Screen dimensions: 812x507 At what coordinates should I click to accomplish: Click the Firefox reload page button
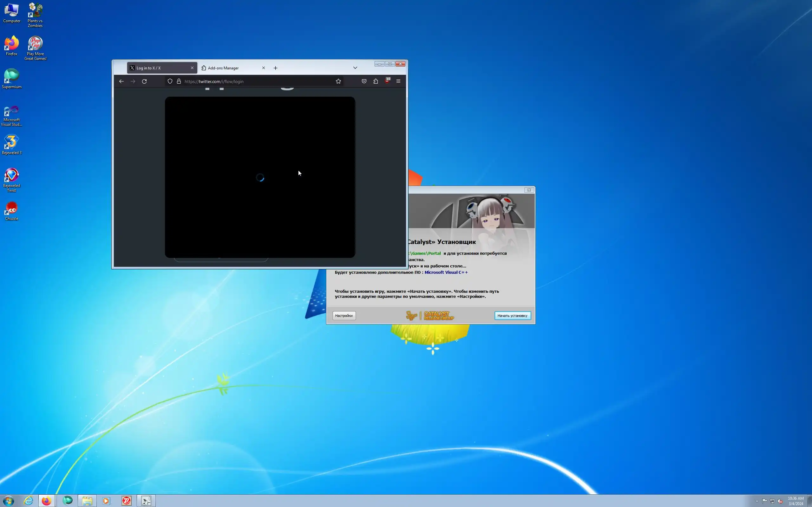coord(144,81)
